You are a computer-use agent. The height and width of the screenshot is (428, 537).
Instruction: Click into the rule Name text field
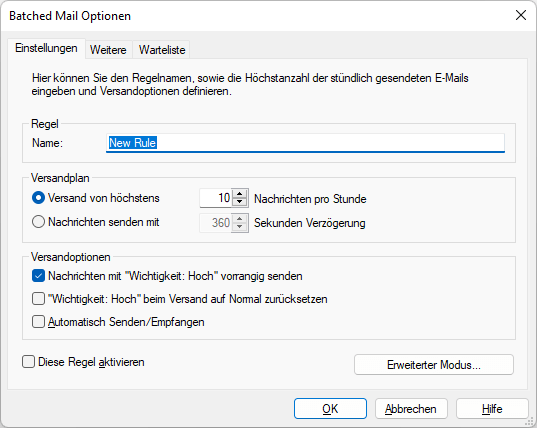coord(305,143)
